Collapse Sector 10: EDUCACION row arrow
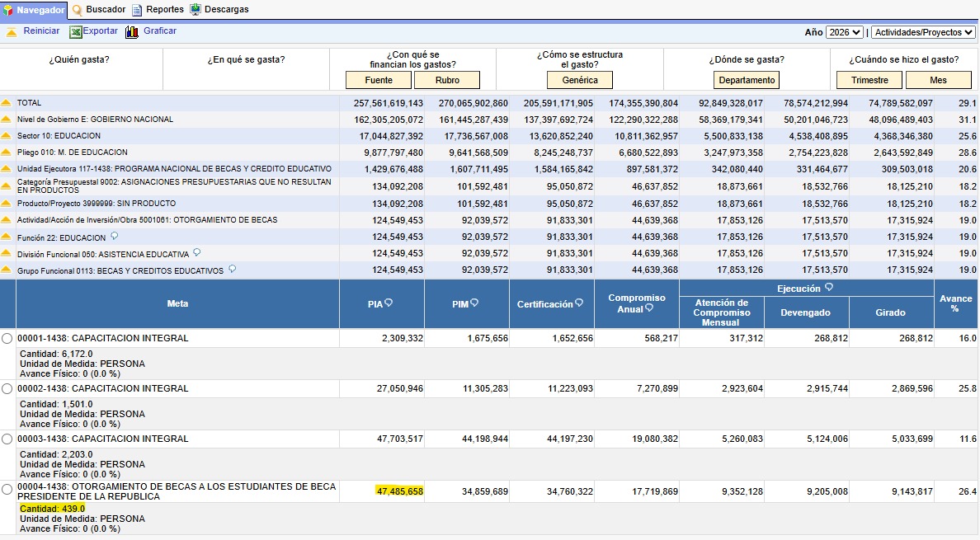 (x=7, y=136)
